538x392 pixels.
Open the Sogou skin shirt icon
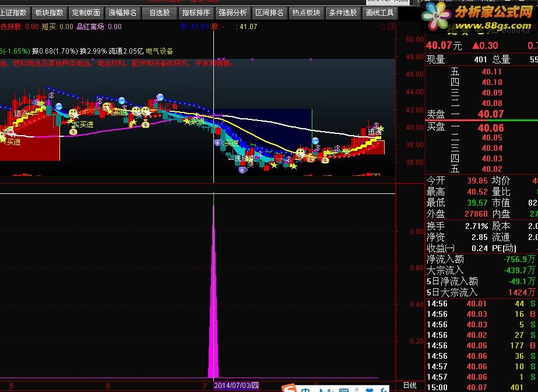[370, 390]
